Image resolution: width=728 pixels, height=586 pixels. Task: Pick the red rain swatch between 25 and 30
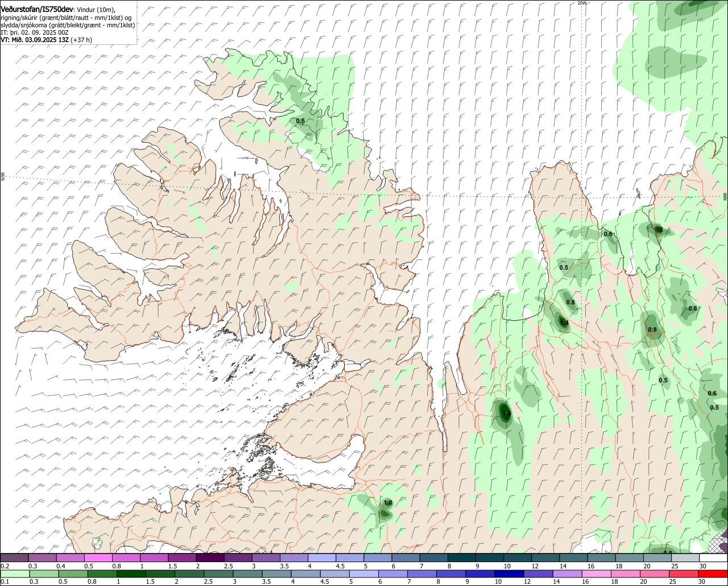coord(684,573)
